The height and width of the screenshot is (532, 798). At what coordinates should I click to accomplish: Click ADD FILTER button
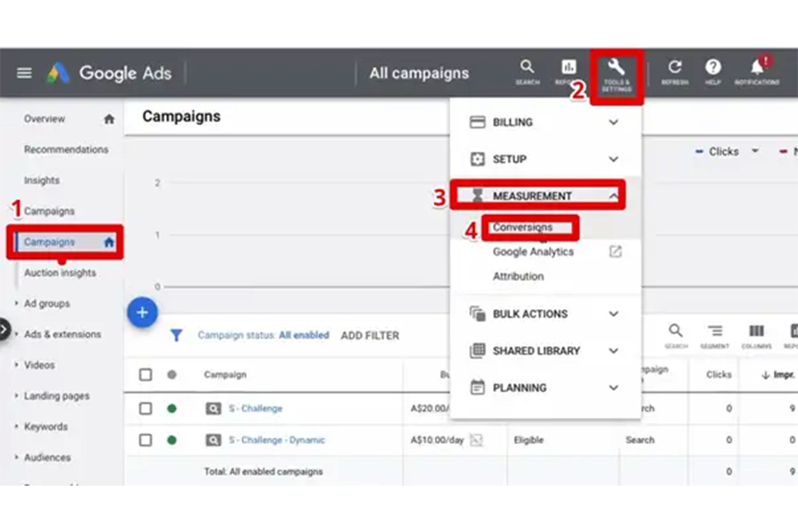(x=370, y=336)
